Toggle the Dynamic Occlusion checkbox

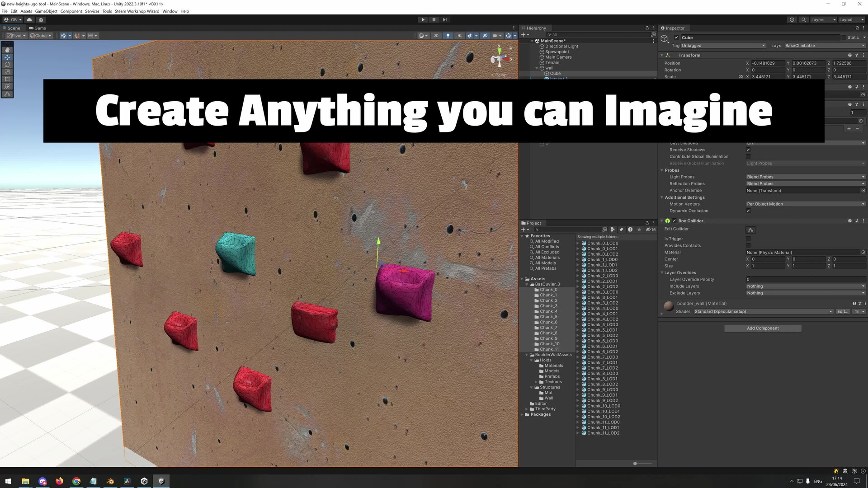pyautogui.click(x=748, y=211)
